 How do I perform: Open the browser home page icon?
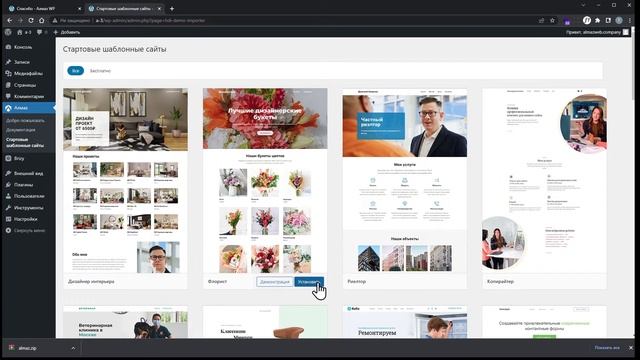coord(41,20)
